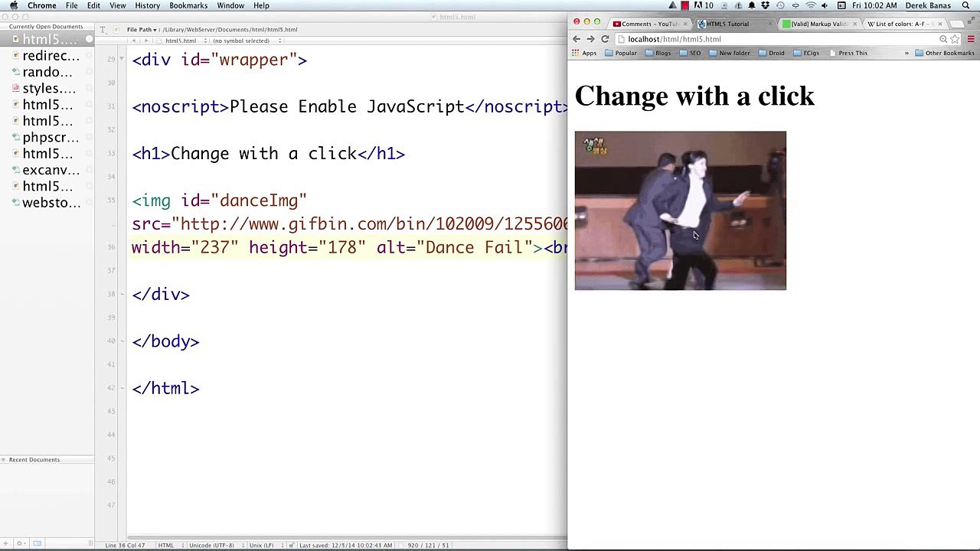
Task: Fold the html block at line 42
Action: 122,388
